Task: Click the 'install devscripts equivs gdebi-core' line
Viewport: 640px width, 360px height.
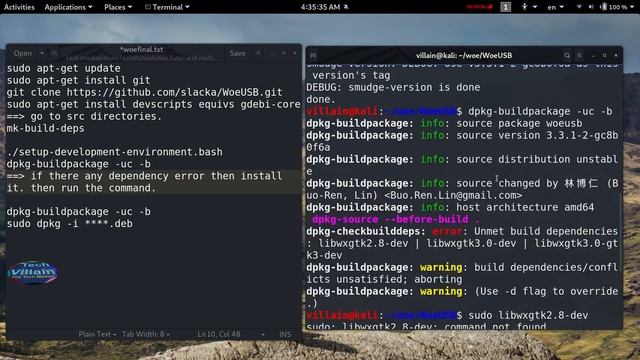Action: click(153, 104)
